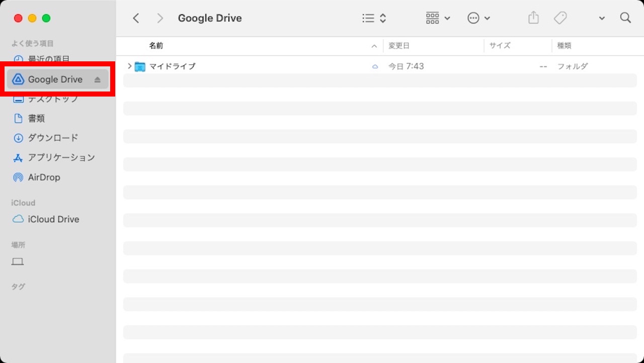Select the マイドライブ folder icon
Screen dimensions: 644x363
(140, 66)
